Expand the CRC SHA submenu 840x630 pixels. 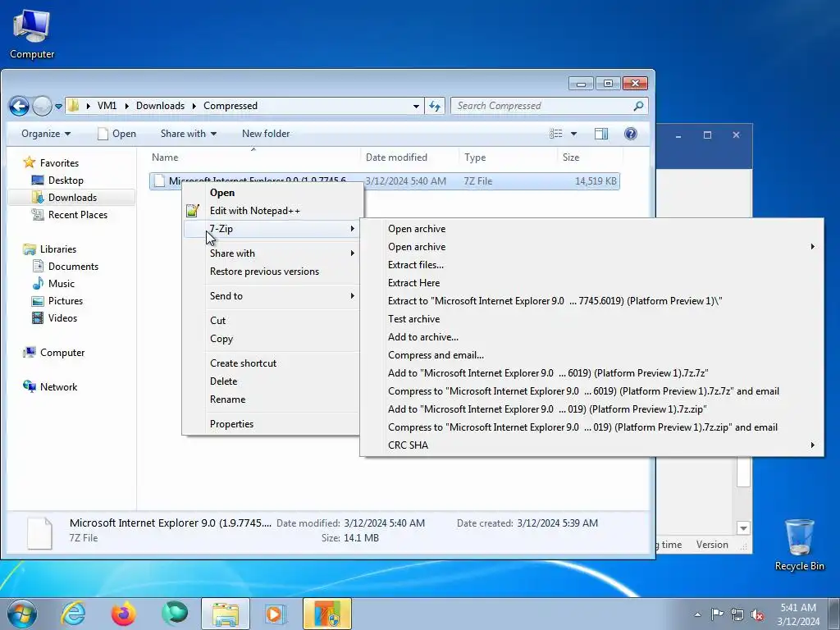591,445
